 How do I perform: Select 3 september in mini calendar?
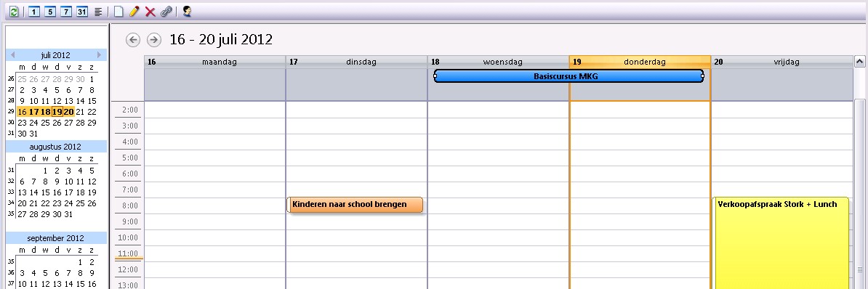[x=22, y=273]
